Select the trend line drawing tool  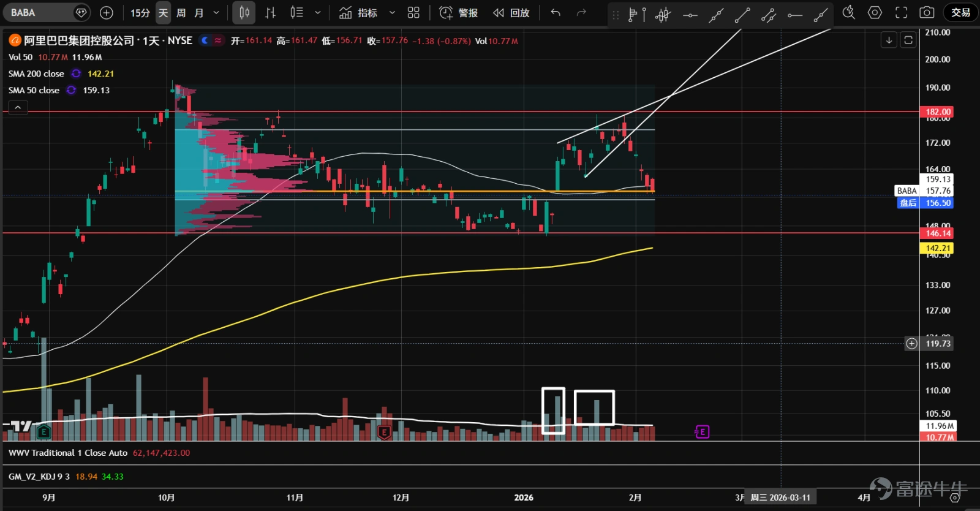click(716, 14)
